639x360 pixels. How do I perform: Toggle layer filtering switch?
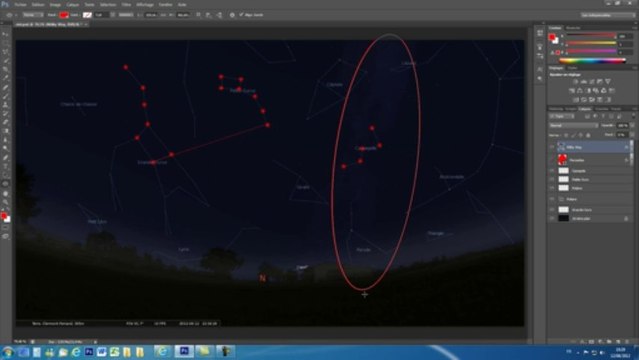(634, 116)
